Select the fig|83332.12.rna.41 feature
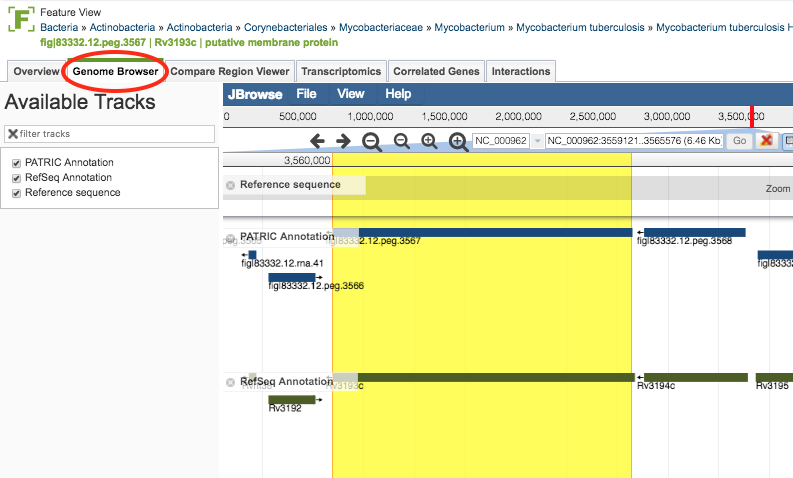The width and height of the screenshot is (793, 478). click(x=252, y=255)
